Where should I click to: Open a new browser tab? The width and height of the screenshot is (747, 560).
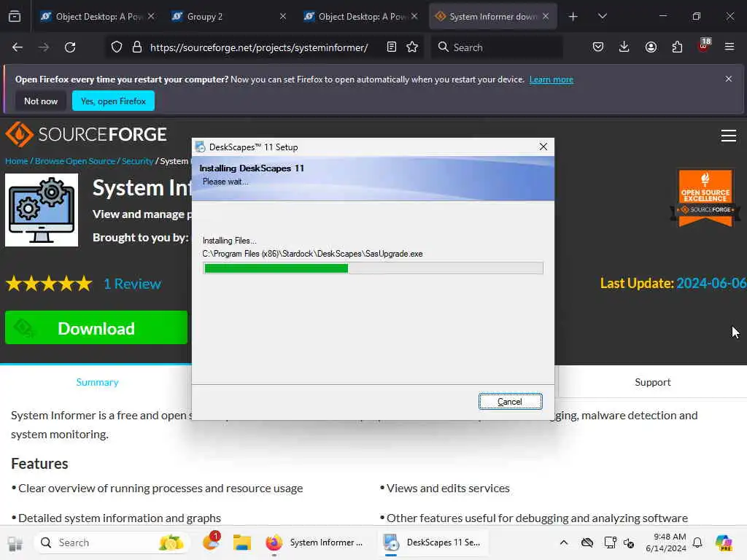coord(573,17)
